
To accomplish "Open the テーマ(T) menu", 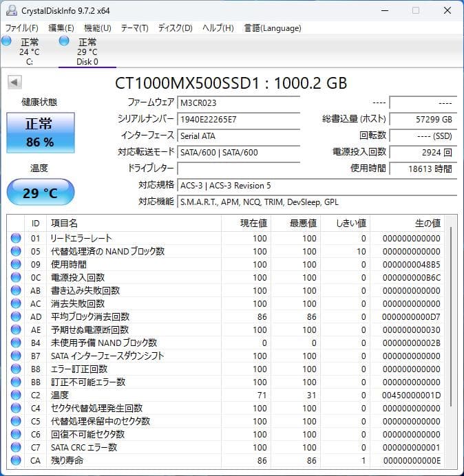I will coord(135,28).
